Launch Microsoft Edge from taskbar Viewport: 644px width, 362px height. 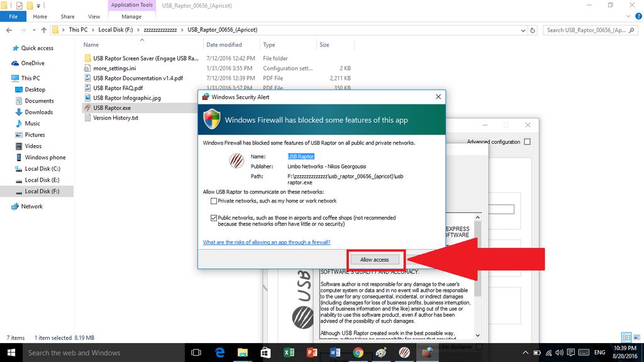pyautogui.click(x=219, y=353)
